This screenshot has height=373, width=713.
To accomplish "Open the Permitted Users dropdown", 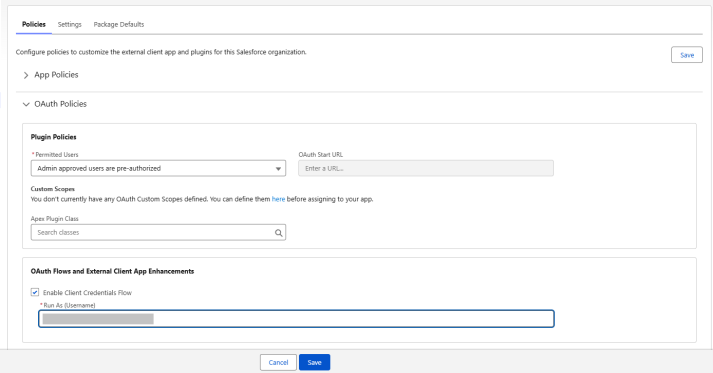I will [158, 168].
